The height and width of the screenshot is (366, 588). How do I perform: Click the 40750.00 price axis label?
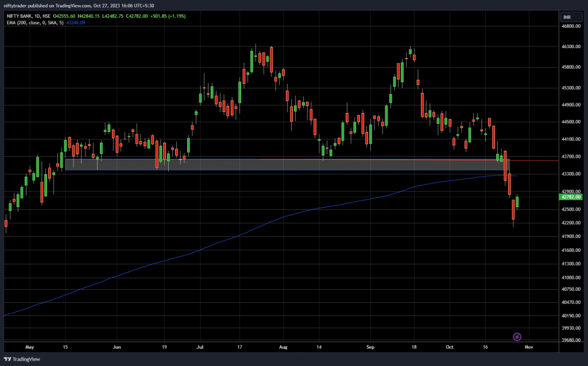571,290
